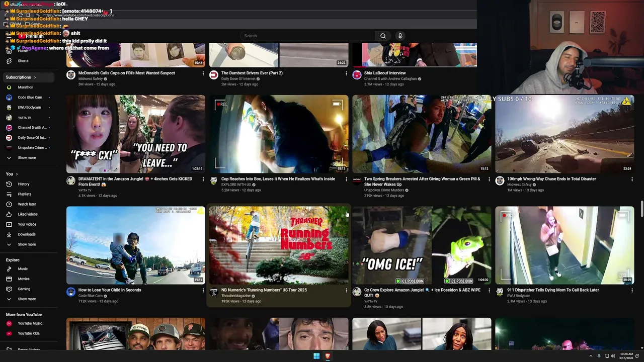Open Report history in the sidebar
644x362 pixels.
(x=29, y=349)
